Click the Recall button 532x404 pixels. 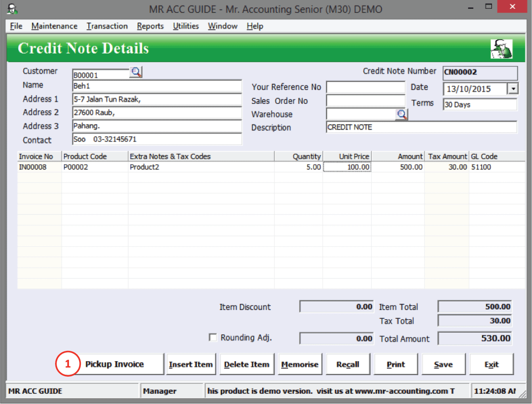[348, 364]
